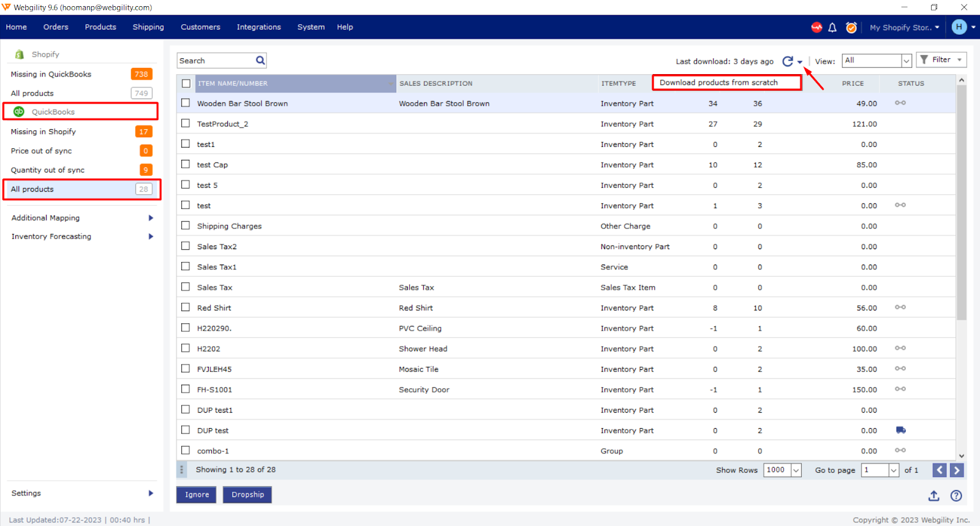Open the My Shopify Store selector dropdown

click(904, 28)
